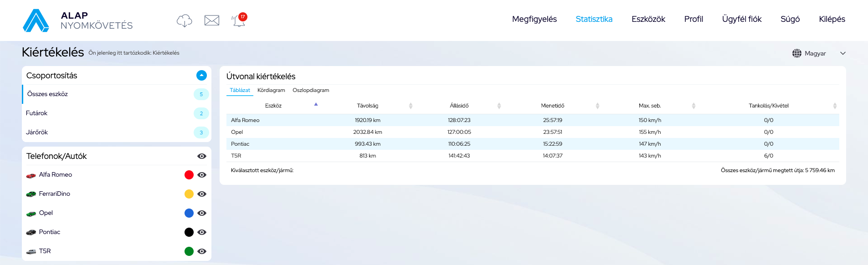Open the Eszközök menu
868x265 pixels.
[x=648, y=19]
